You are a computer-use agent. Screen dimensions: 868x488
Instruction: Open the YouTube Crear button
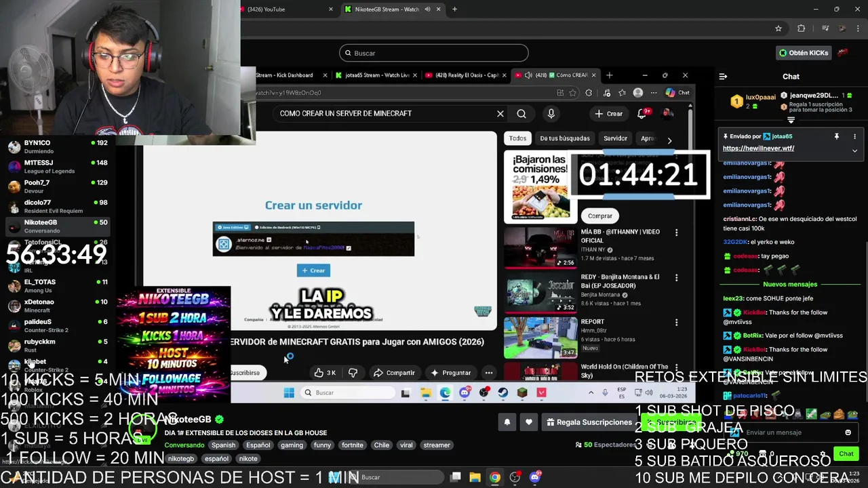pyautogui.click(x=608, y=114)
